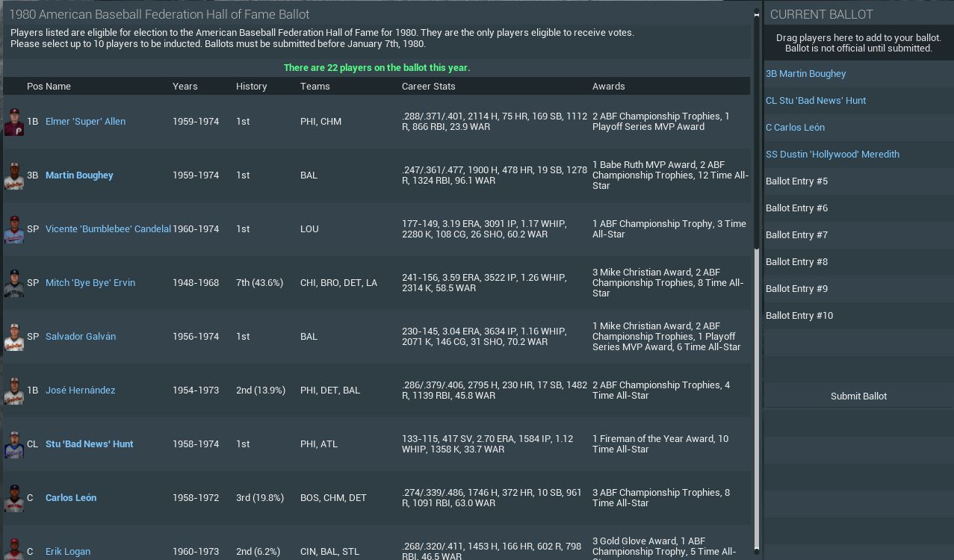Click Mitch Ervin's player portrait
Image resolution: width=954 pixels, height=560 pixels.
point(13,283)
